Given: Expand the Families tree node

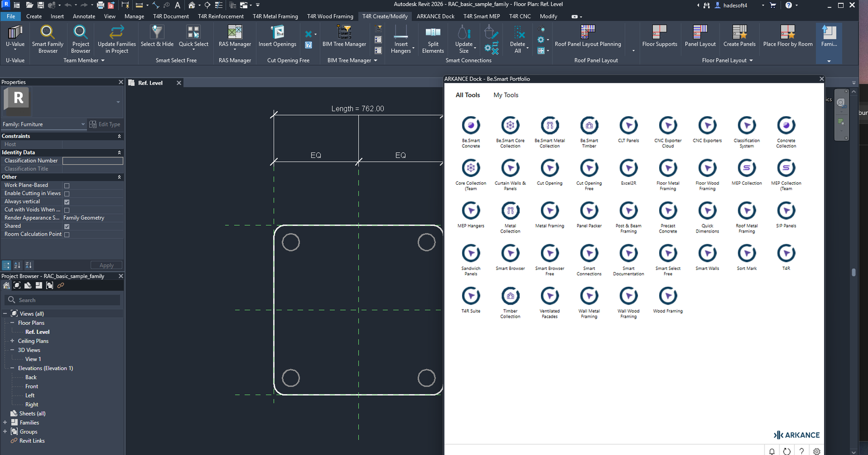Looking at the screenshot, I should (x=5, y=422).
